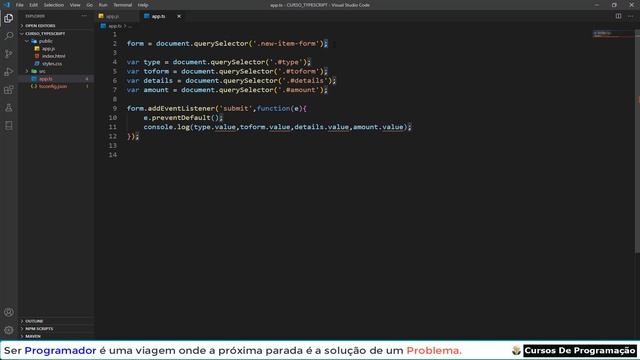640x360 pixels.
Task: Open the Search view in activity bar
Action: pyautogui.click(x=9, y=36)
